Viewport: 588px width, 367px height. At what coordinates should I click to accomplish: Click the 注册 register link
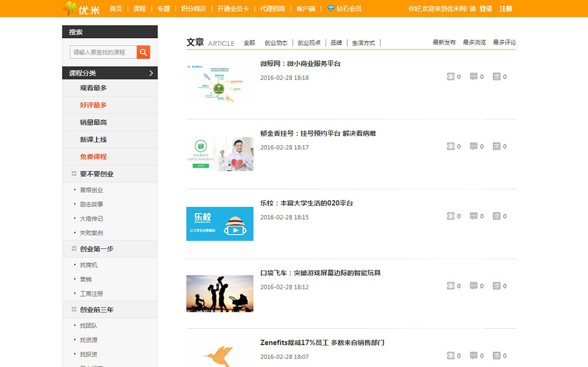tap(506, 9)
